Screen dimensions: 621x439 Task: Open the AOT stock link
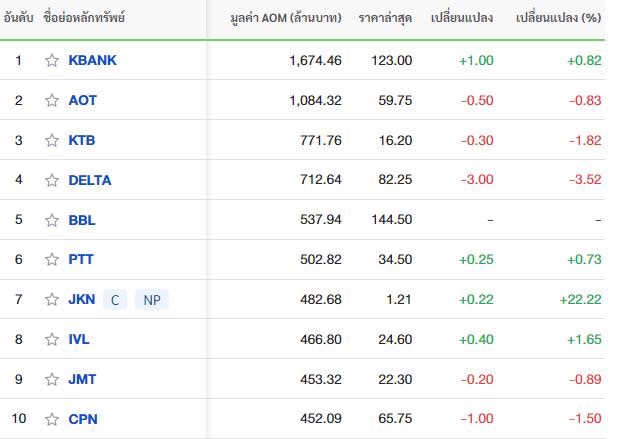click(82, 100)
